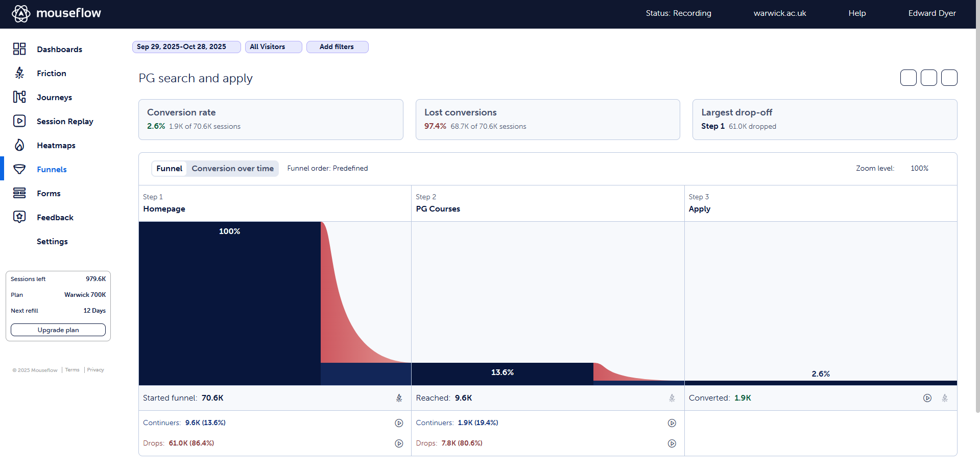The height and width of the screenshot is (467, 980).
Task: Open Feedback sidebar icon
Action: pos(19,217)
